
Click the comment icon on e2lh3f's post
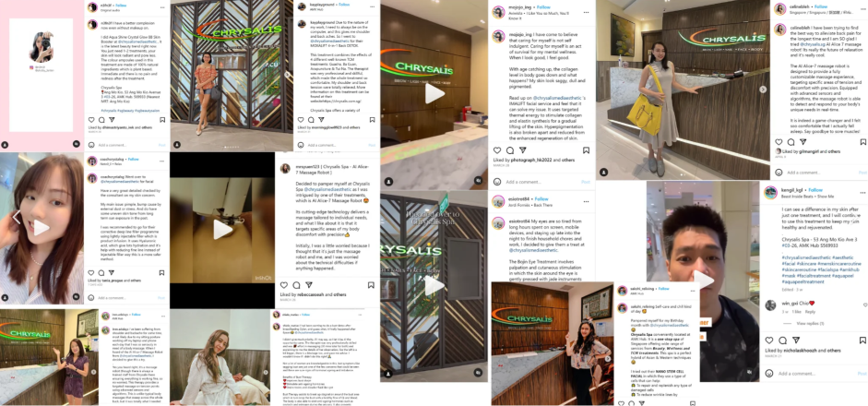click(x=101, y=119)
